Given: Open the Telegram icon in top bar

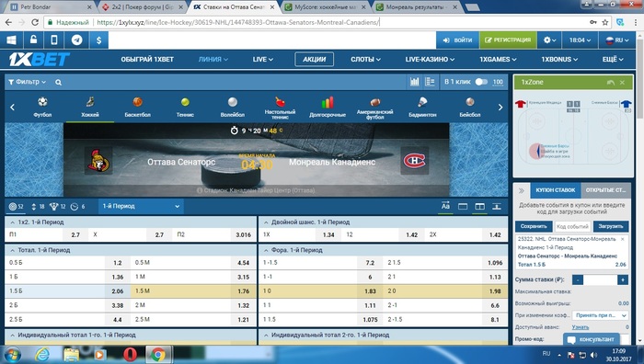Looking at the screenshot, I should [x=76, y=40].
